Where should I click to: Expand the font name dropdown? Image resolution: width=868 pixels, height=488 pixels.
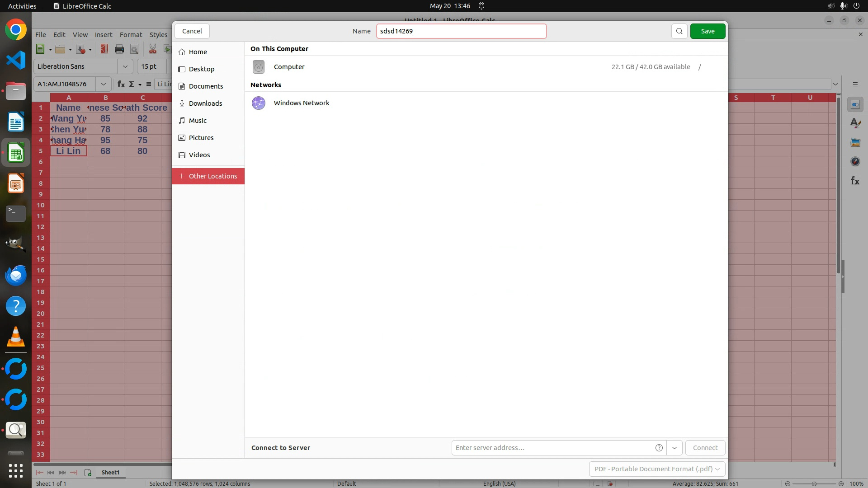coord(125,66)
